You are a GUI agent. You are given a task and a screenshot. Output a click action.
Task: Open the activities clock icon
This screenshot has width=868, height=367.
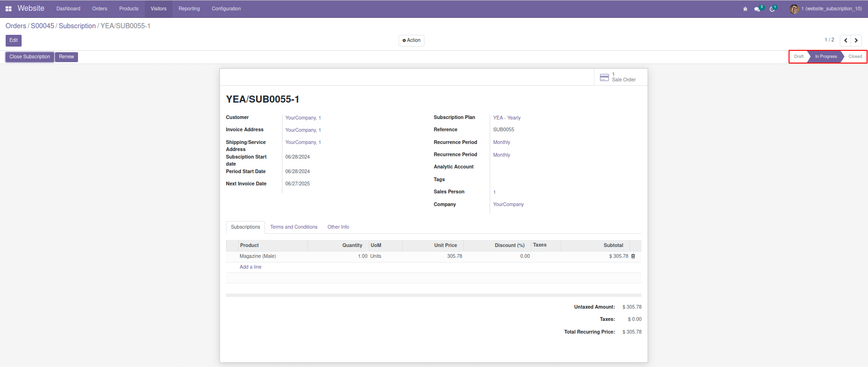(772, 9)
